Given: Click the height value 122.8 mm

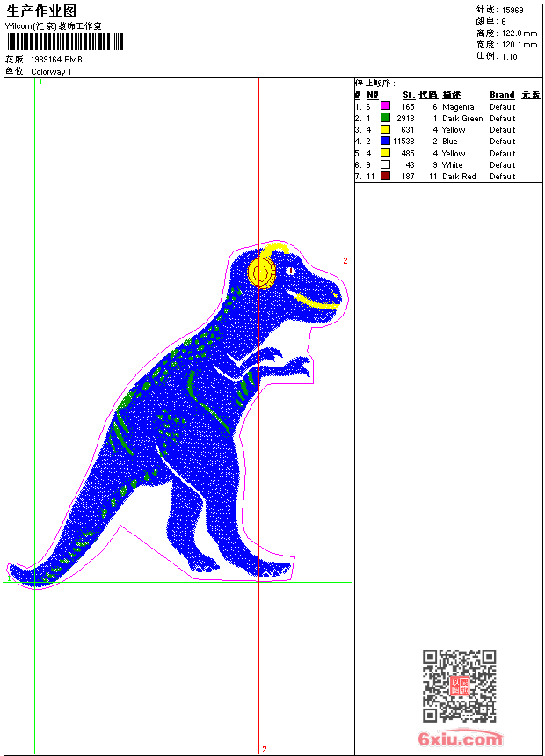Looking at the screenshot, I should (520, 33).
